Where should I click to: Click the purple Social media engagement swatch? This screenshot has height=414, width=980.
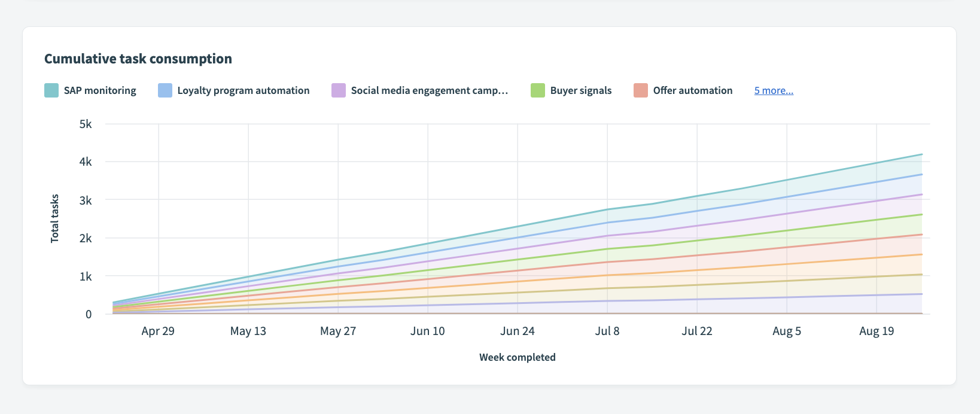tap(339, 90)
